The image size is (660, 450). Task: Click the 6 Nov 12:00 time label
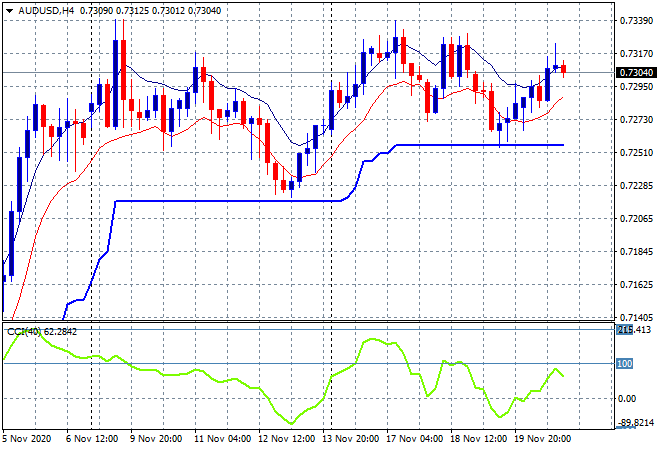tap(92, 439)
